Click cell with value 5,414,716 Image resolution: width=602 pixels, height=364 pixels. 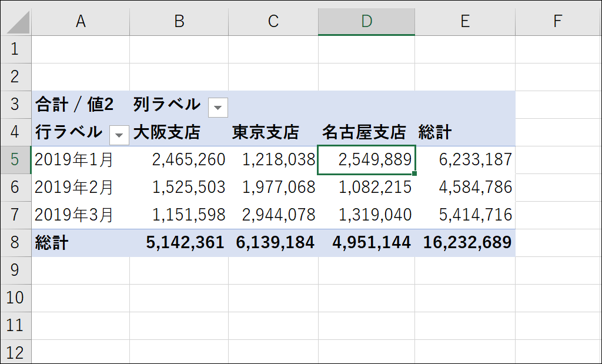pyautogui.click(x=465, y=215)
